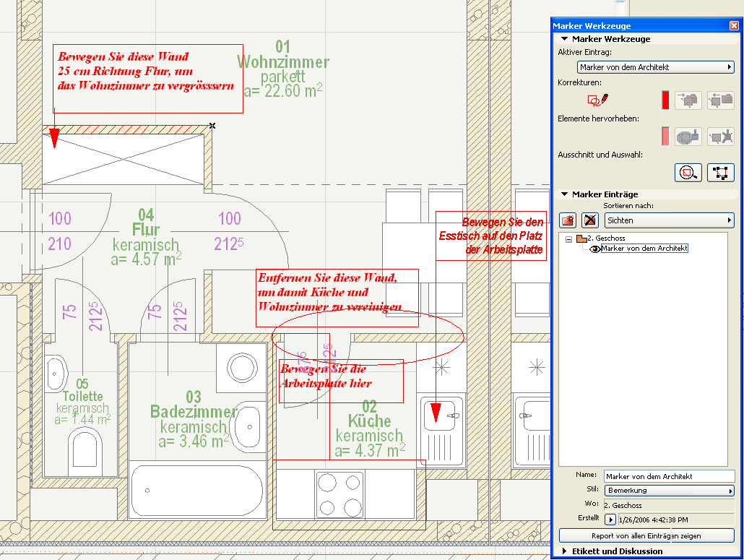The height and width of the screenshot is (560, 744).
Task: Click the 02 Küche zone label
Action: pyautogui.click(x=370, y=429)
